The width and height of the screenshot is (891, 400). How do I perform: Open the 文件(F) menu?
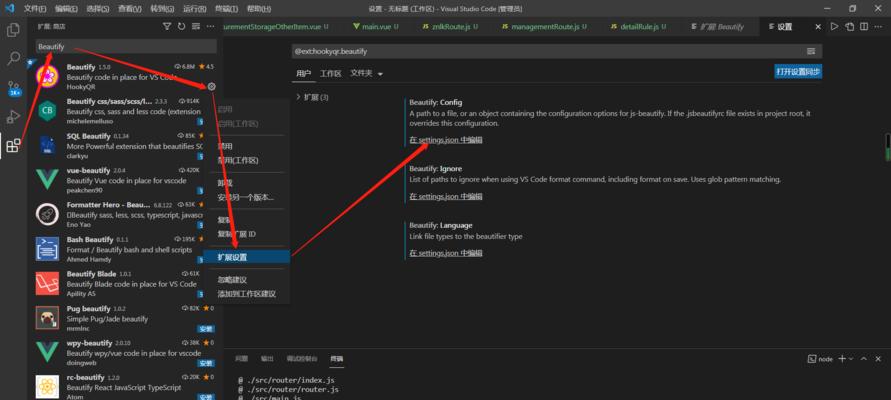35,9
